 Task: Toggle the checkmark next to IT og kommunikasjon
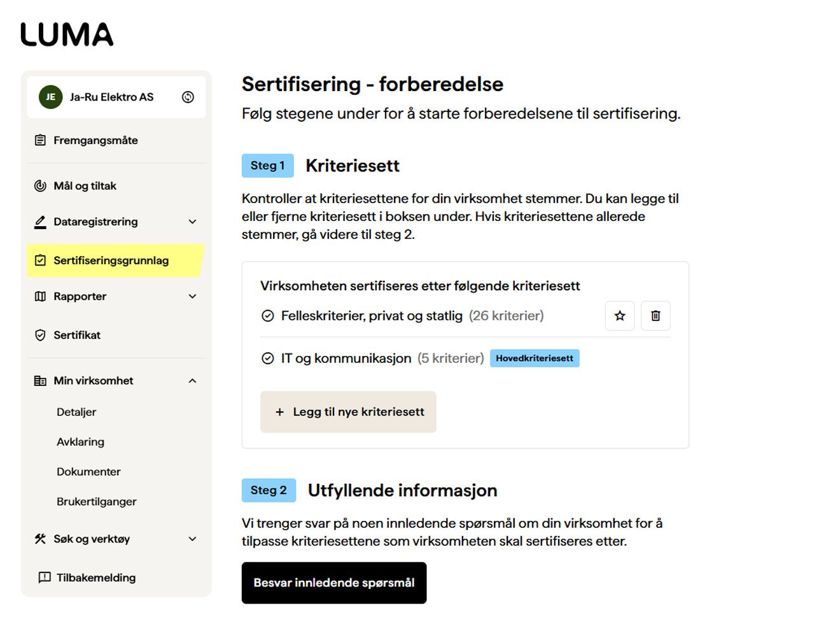point(268,358)
